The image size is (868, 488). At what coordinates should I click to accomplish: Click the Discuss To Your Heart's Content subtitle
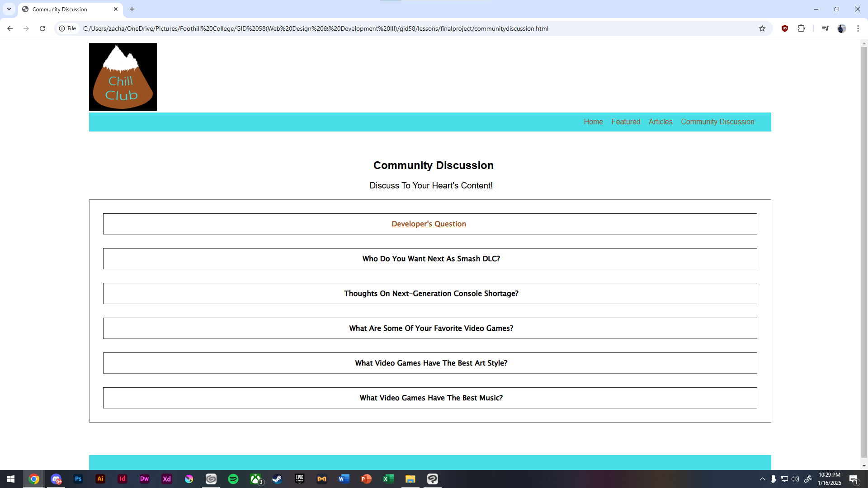tap(431, 186)
